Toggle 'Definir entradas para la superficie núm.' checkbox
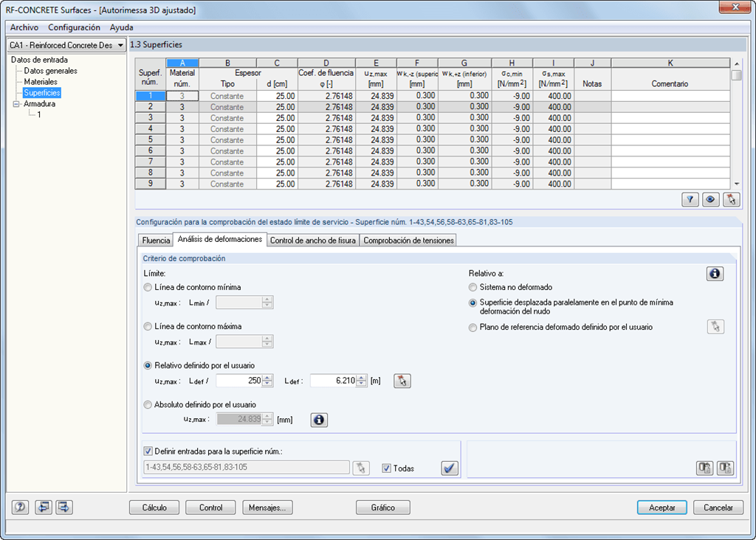The width and height of the screenshot is (756, 540). (x=148, y=451)
